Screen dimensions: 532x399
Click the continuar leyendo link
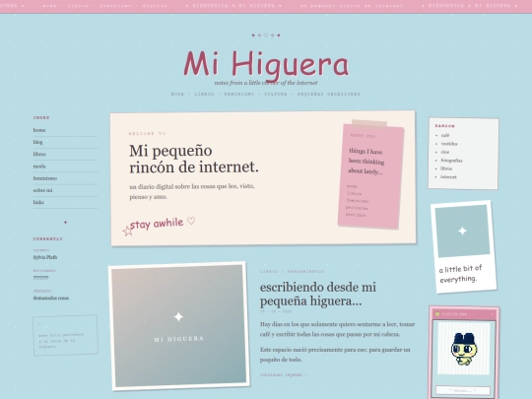pyautogui.click(x=284, y=375)
